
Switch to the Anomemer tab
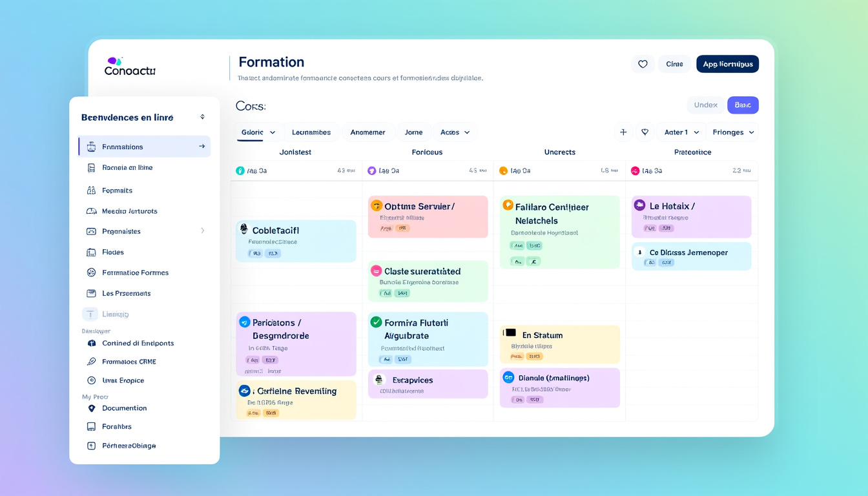367,132
